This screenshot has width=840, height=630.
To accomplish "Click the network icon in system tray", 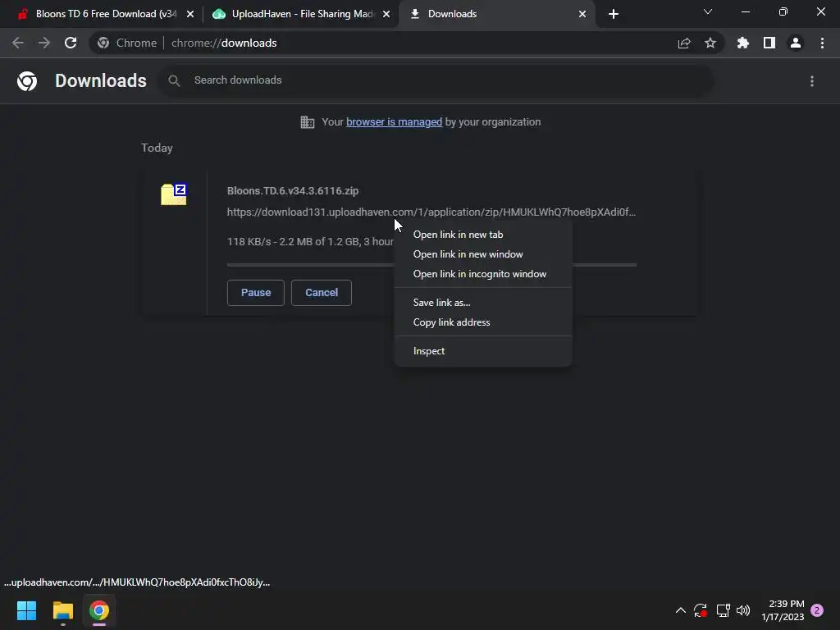I will pos(723,610).
